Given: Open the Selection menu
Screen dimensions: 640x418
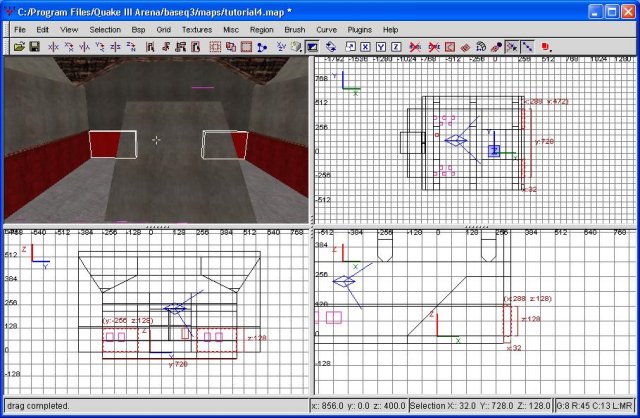Looking at the screenshot, I should [105, 30].
